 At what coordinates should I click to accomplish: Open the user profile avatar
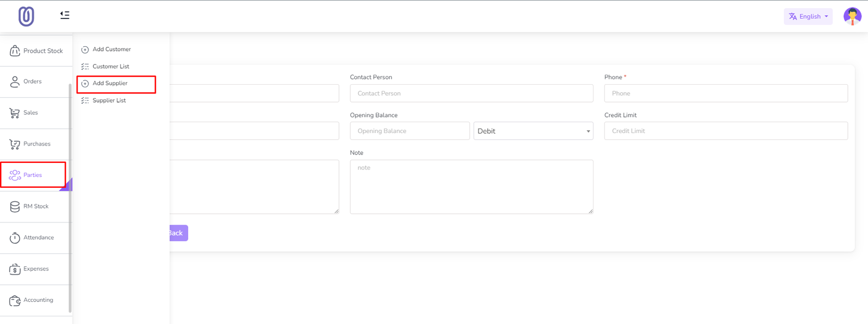point(852,16)
